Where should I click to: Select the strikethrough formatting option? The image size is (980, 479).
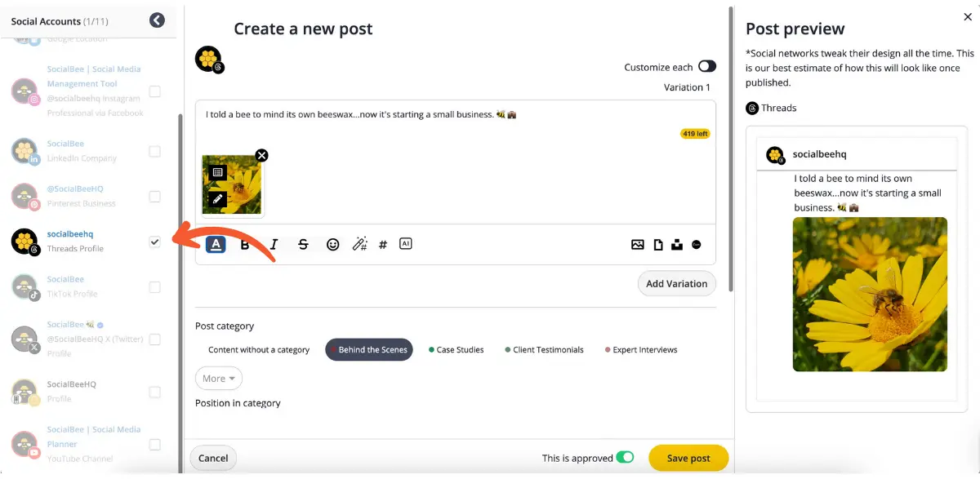click(x=303, y=243)
